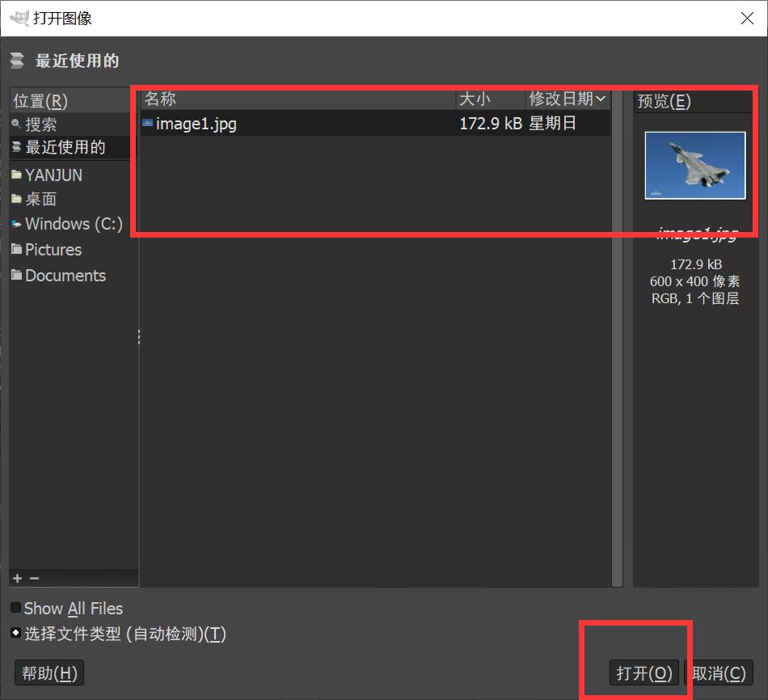Expand 选择文件类型 (自动检测) section
This screenshot has width=768, height=700.
[x=15, y=633]
